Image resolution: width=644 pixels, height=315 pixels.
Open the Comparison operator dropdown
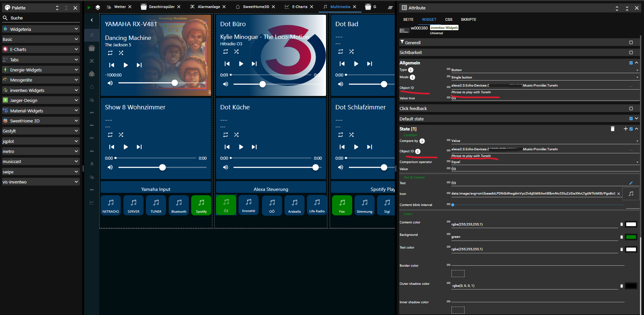click(543, 162)
